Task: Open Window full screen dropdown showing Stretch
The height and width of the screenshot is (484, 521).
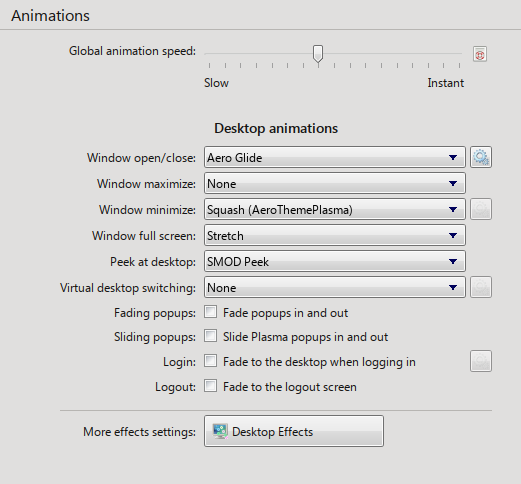Action: tap(335, 235)
